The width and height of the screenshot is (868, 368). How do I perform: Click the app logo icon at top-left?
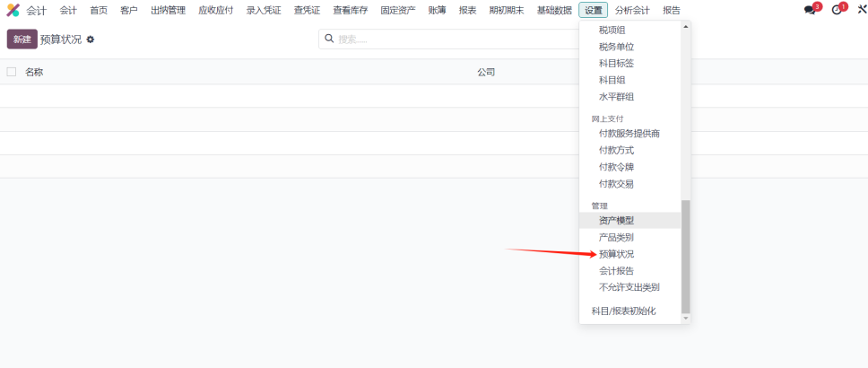13,10
